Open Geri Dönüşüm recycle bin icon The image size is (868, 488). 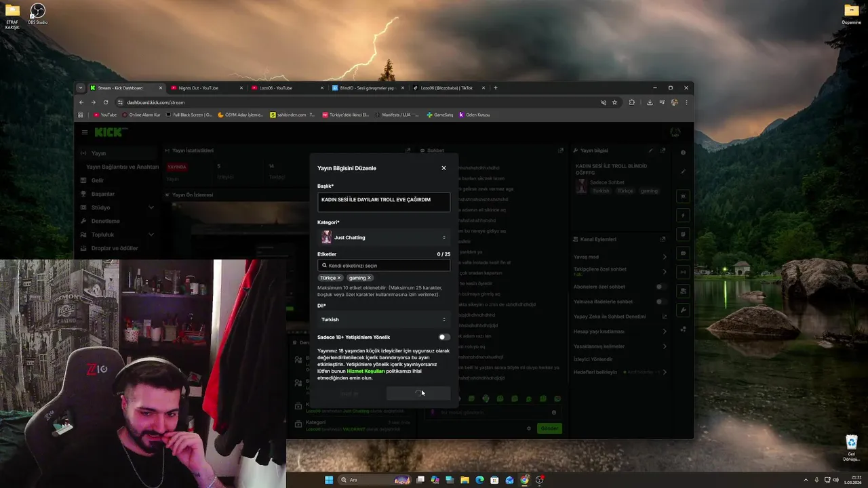[x=852, y=448]
